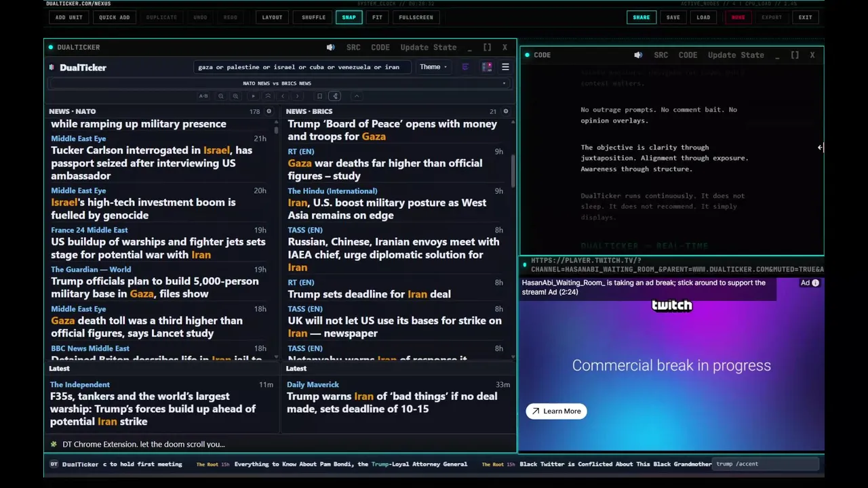Open Gaza war deaths far higher headline
Screen dimensions: 868x488
pyautogui.click(x=385, y=169)
